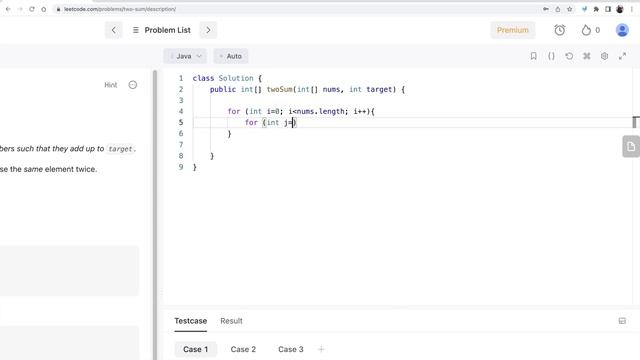Go to previous problem arrow

[113, 30]
